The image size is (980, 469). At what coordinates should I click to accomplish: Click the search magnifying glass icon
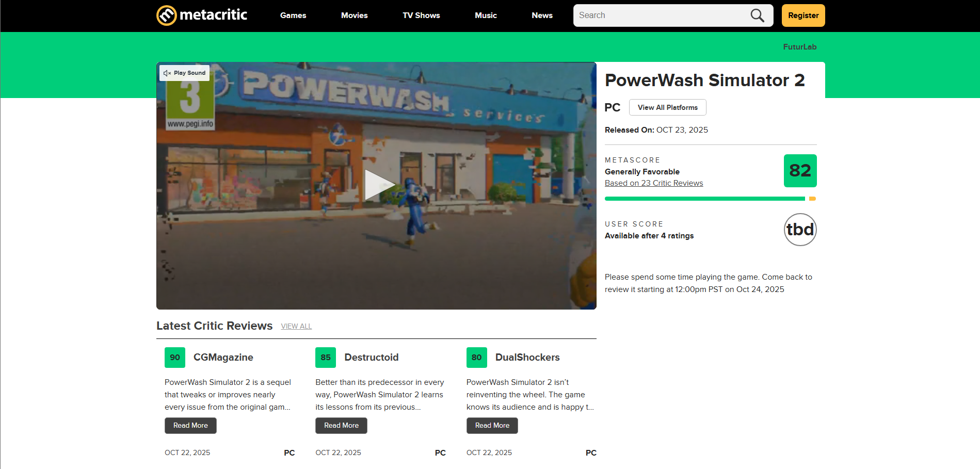757,15
